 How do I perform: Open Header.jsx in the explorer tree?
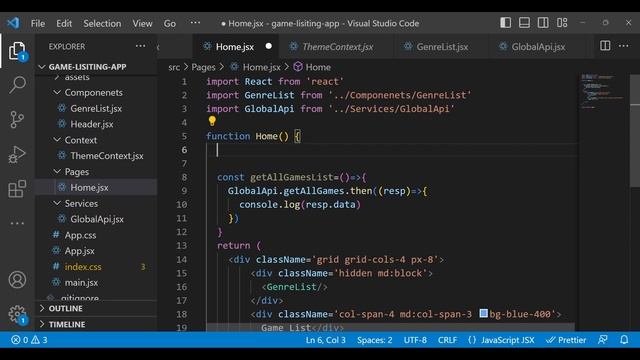92,124
